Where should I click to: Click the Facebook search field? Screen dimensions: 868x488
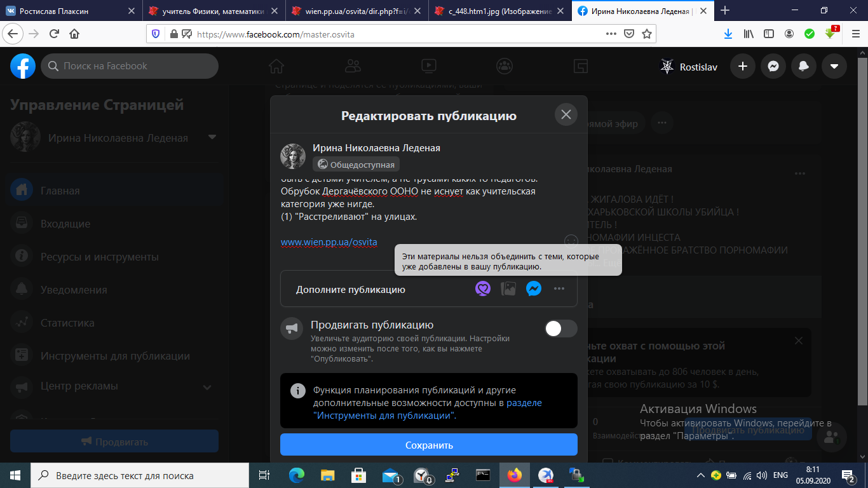(x=130, y=66)
